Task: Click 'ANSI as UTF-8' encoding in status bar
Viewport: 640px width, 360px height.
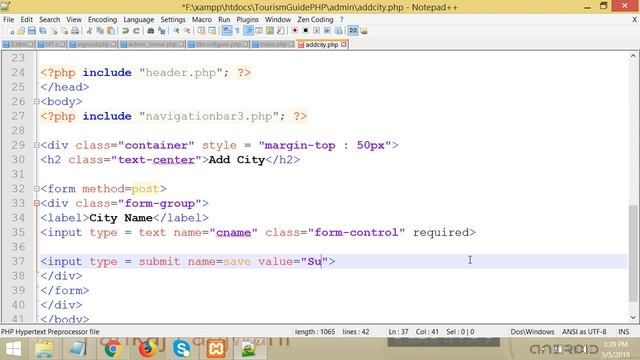Action: pyautogui.click(x=584, y=332)
